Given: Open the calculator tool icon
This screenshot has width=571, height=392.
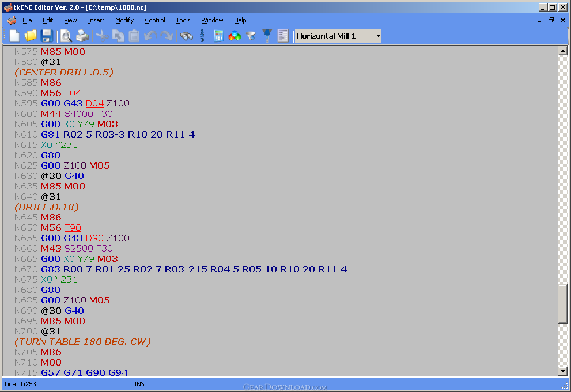Looking at the screenshot, I should point(218,36).
